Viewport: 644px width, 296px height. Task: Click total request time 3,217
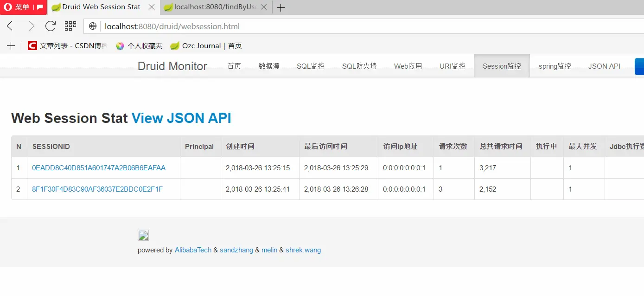coord(488,168)
